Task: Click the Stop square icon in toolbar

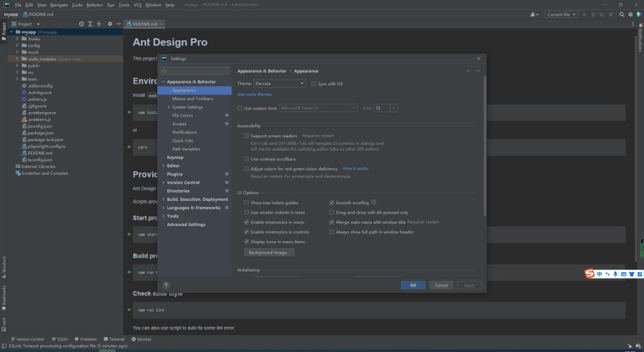Action: [x=611, y=14]
